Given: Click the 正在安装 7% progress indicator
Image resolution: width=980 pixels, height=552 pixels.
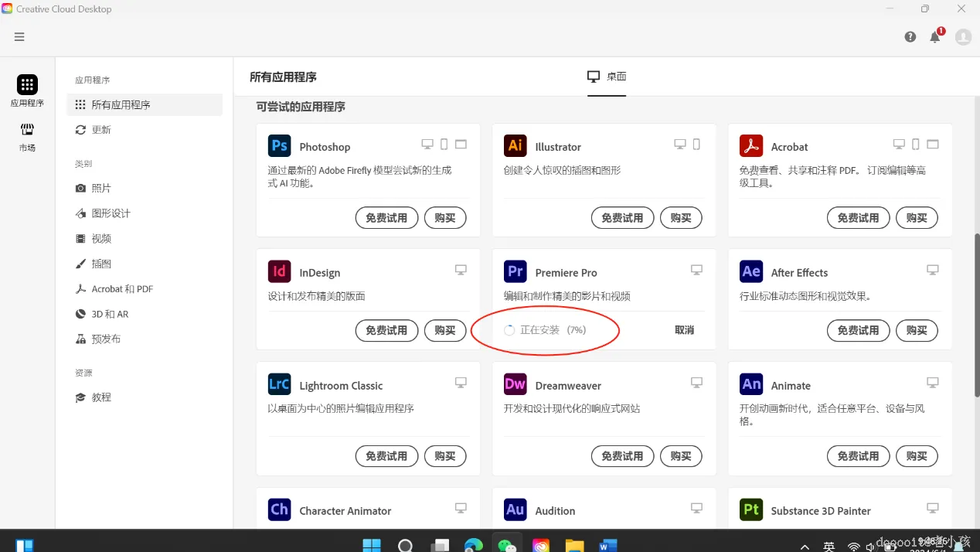Looking at the screenshot, I should point(546,330).
